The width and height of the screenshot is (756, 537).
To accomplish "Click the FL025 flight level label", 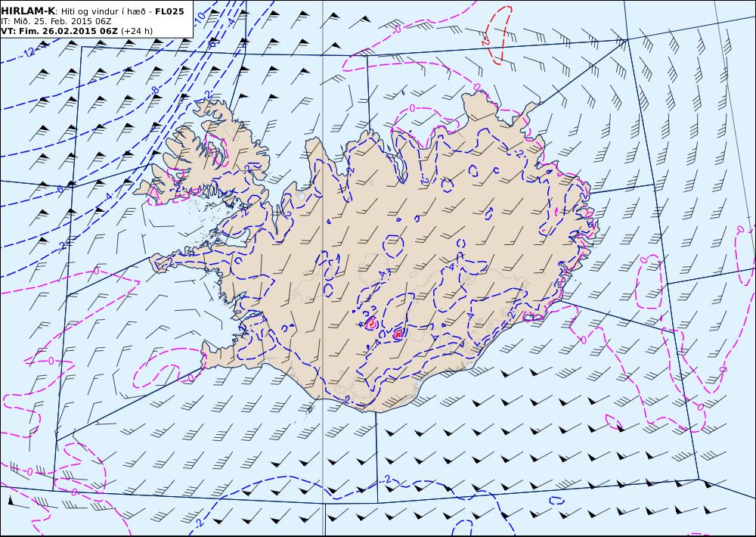I will [169, 11].
